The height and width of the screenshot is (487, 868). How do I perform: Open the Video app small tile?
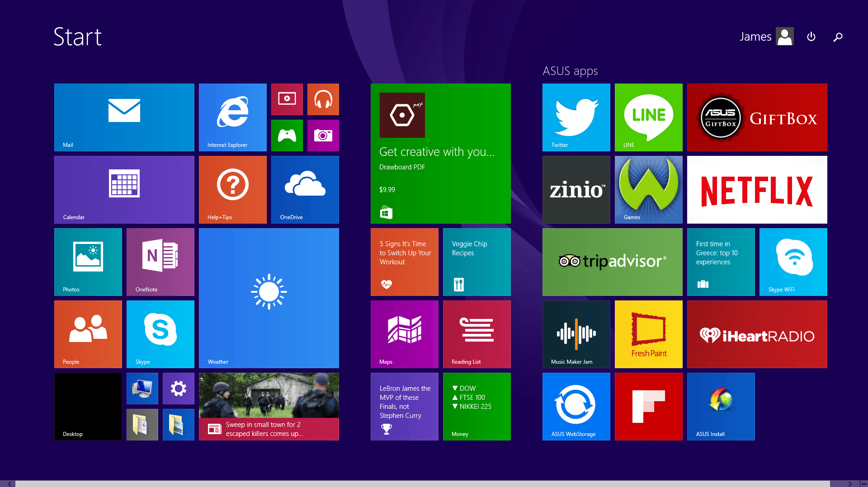[287, 99]
